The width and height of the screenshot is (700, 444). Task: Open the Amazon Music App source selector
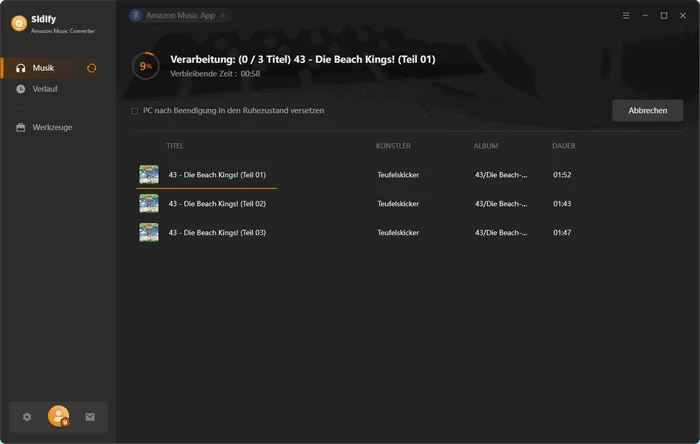tap(180, 16)
